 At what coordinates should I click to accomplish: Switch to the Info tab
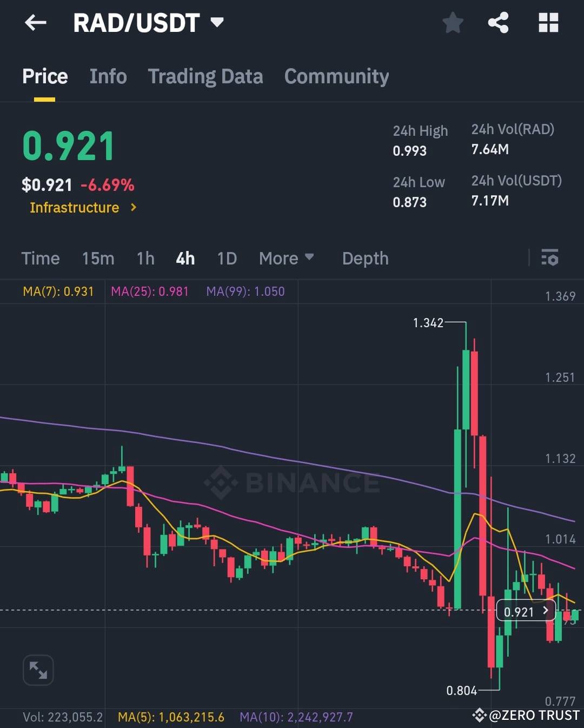point(108,76)
